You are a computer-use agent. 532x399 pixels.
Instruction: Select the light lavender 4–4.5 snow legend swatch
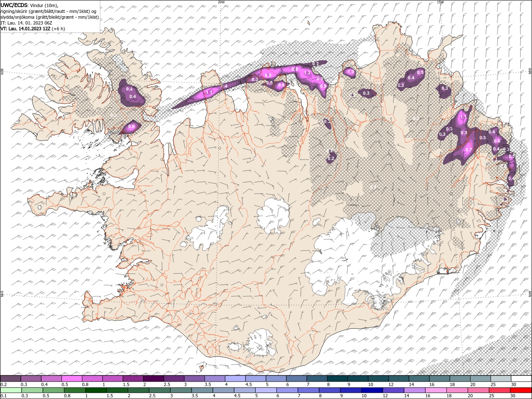[235, 379]
